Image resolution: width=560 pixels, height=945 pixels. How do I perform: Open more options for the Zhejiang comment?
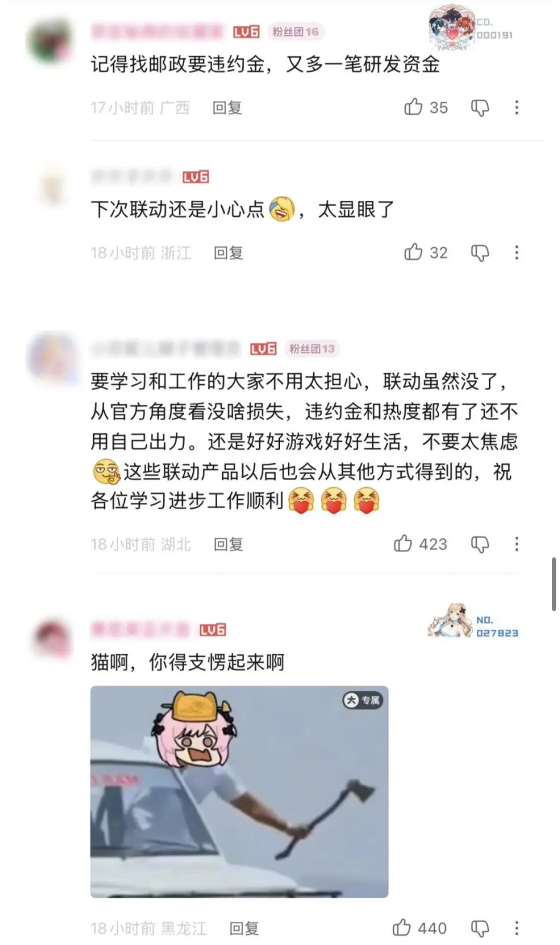point(516,253)
